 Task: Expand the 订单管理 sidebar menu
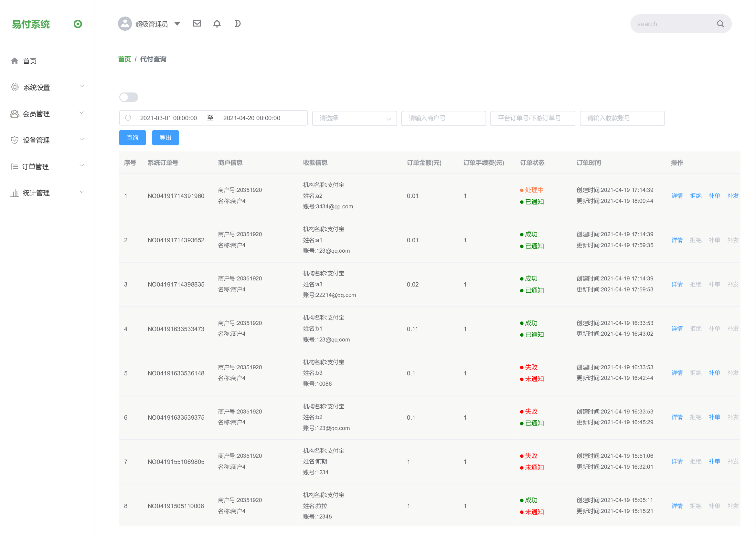(47, 166)
